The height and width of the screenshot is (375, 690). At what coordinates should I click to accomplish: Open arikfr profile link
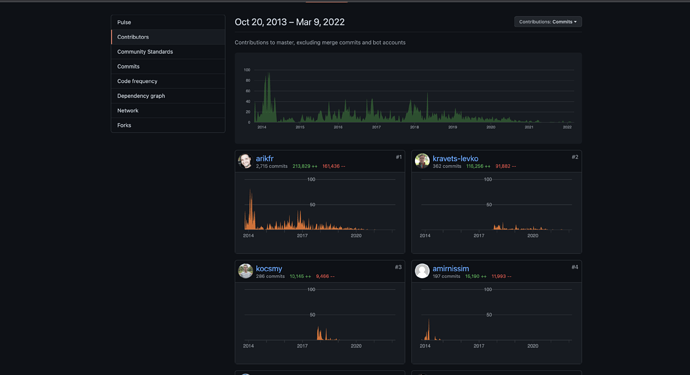point(264,158)
